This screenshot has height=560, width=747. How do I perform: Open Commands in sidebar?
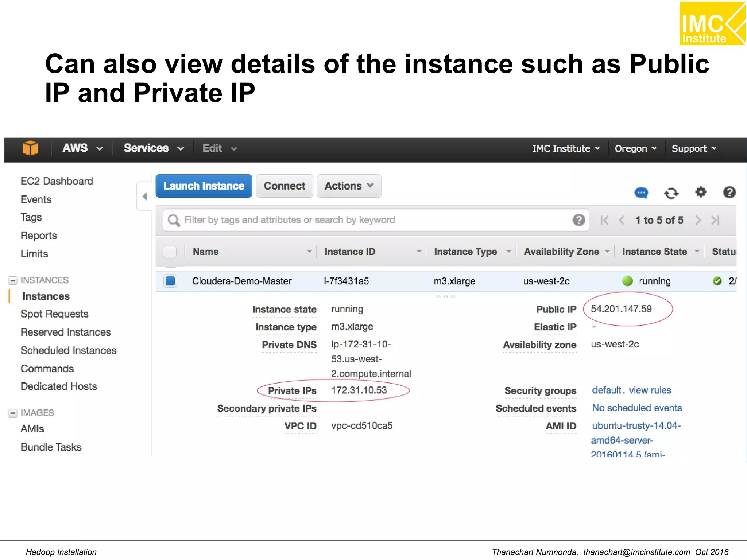click(47, 369)
